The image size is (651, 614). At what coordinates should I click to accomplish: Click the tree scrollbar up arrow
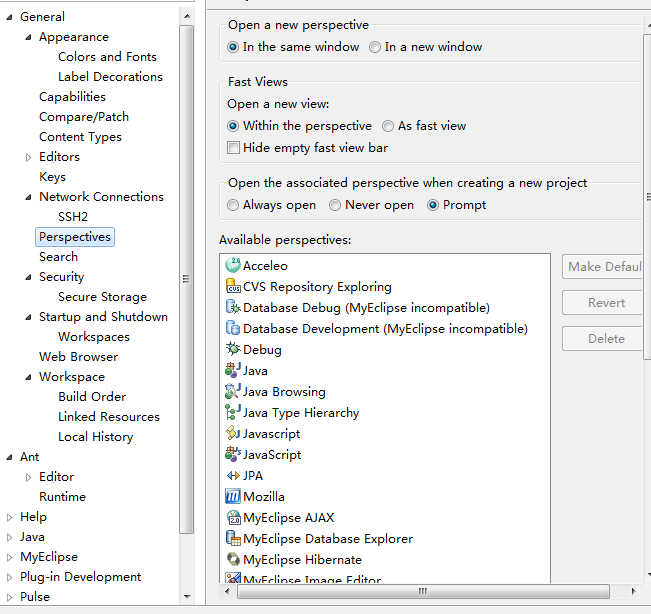(x=187, y=17)
